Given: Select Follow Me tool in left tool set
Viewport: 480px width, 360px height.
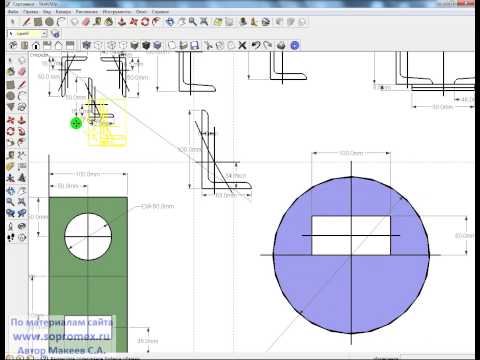Looking at the screenshot, I should pyautogui.click(x=22, y=131).
